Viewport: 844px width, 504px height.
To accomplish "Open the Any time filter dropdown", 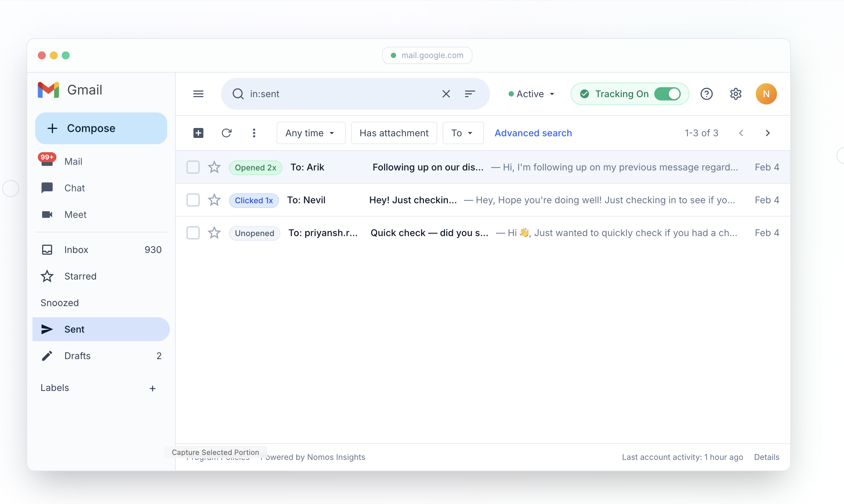I will [311, 133].
